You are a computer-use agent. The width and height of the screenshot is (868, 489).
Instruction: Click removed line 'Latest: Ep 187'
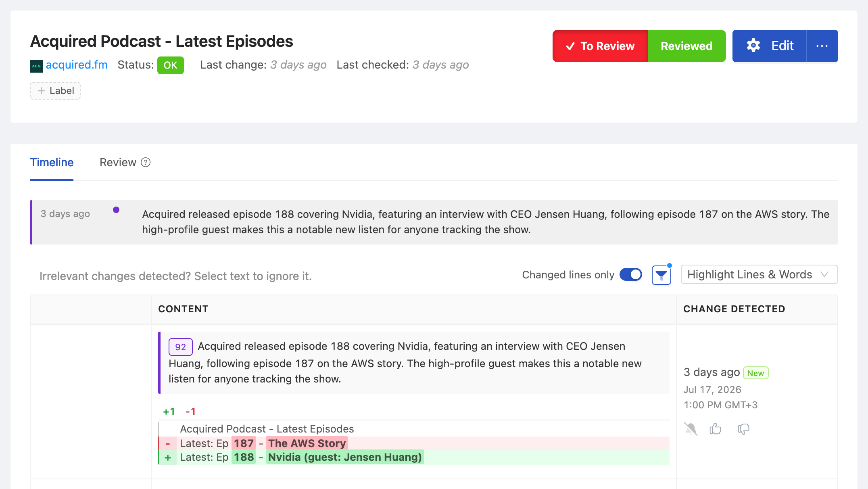(x=414, y=443)
